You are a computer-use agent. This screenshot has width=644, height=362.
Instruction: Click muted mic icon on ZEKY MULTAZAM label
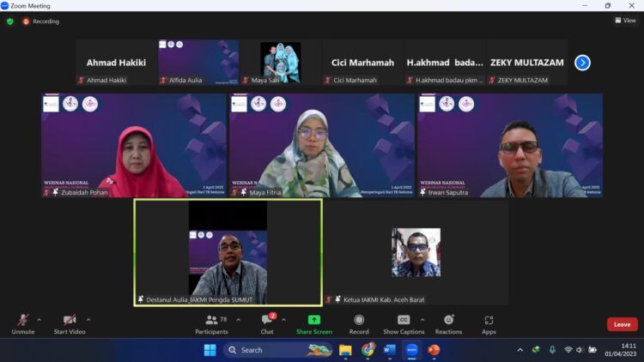click(492, 80)
